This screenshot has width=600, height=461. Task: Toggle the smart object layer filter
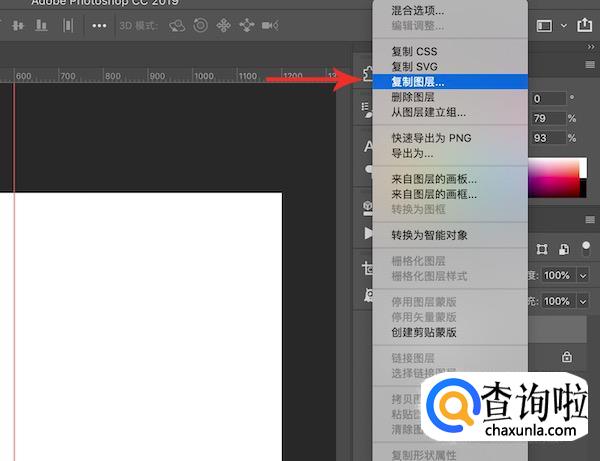pyautogui.click(x=566, y=249)
